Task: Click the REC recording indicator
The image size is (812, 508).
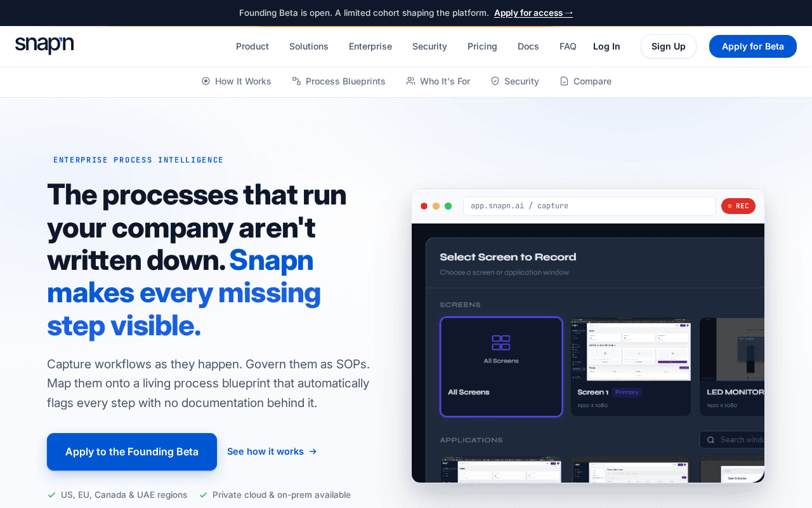Action: pyautogui.click(x=738, y=206)
